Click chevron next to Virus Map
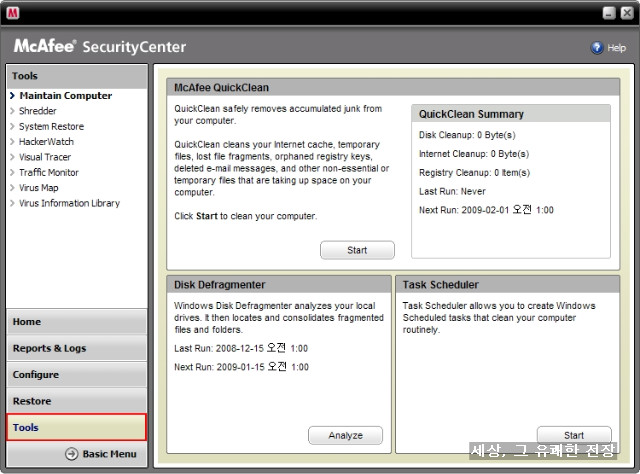 click(x=12, y=188)
